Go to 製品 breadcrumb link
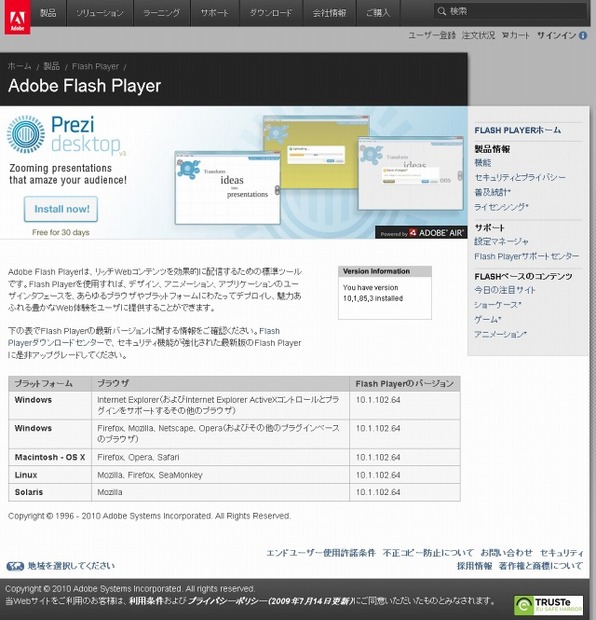 pyautogui.click(x=52, y=66)
